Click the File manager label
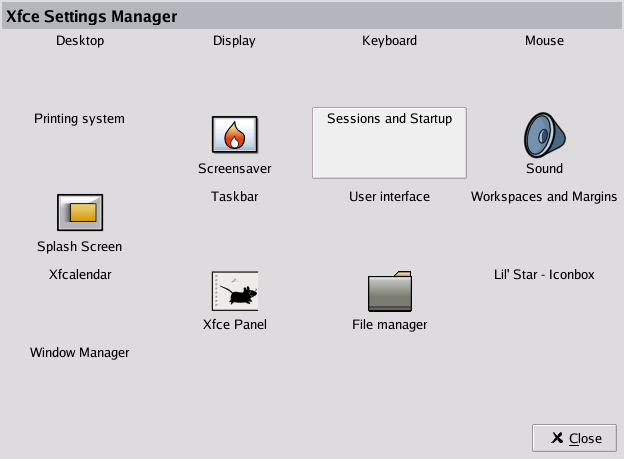 coord(390,325)
